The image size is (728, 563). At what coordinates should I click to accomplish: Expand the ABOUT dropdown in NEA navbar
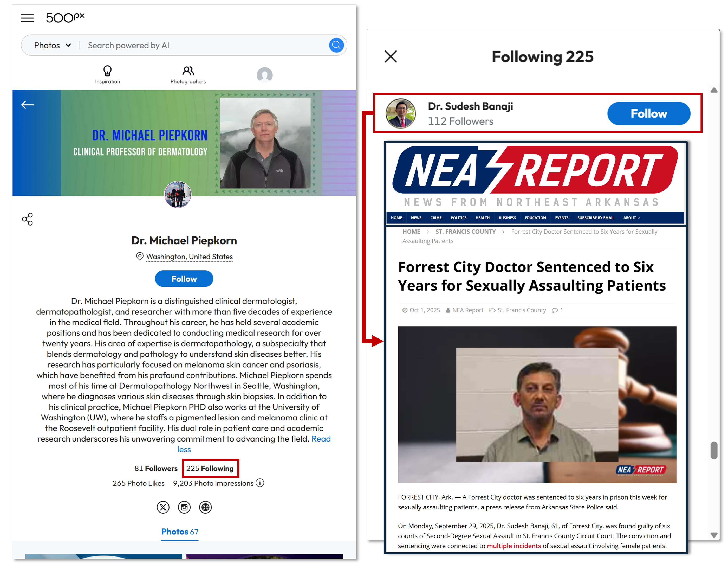click(631, 218)
